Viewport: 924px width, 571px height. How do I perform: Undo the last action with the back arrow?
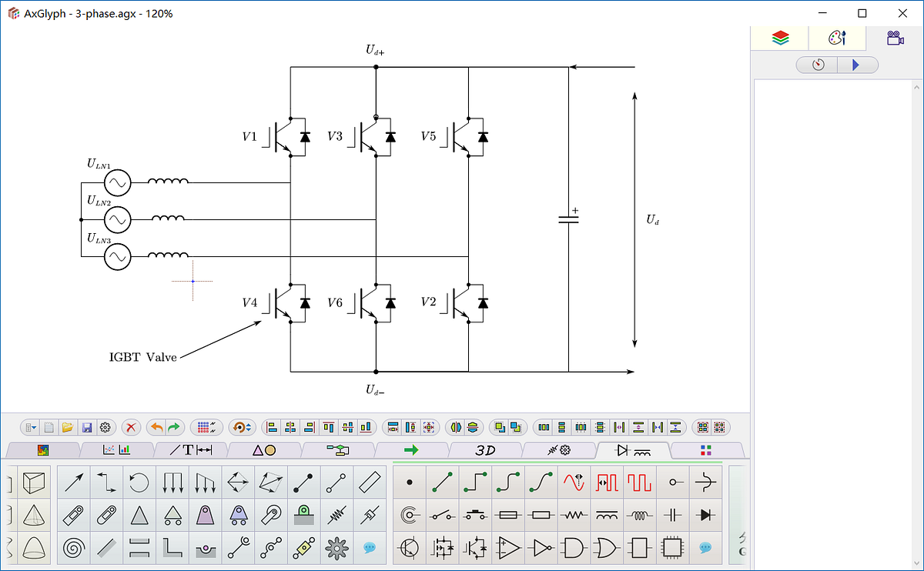pyautogui.click(x=156, y=427)
